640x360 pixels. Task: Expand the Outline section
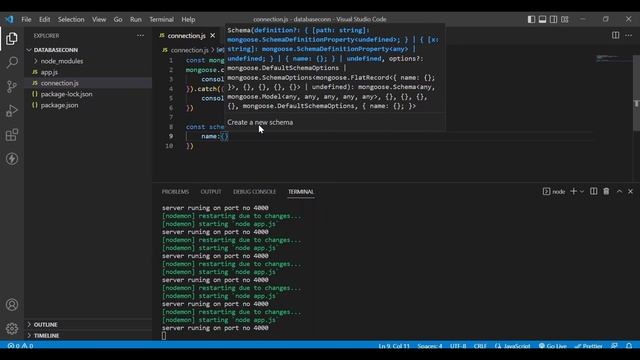(x=45, y=324)
